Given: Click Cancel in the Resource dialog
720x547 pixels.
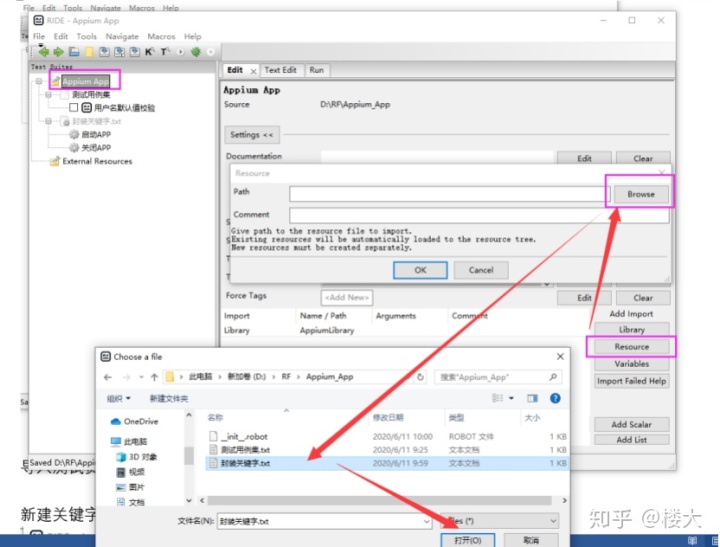Looking at the screenshot, I should pos(481,270).
